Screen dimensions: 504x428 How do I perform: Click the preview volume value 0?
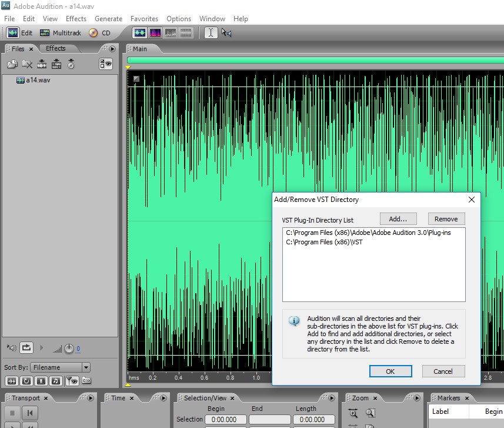click(x=78, y=349)
